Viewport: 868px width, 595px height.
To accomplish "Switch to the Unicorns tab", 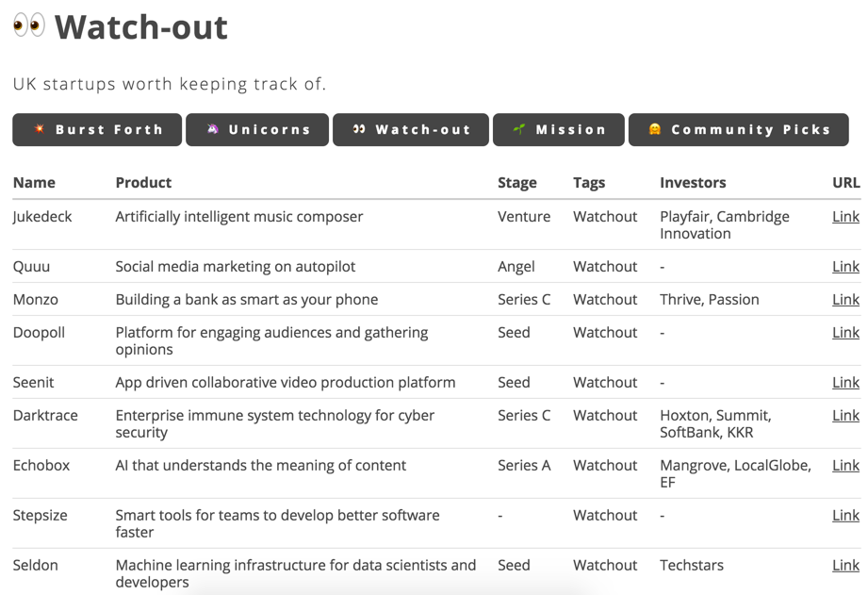I will [x=257, y=130].
